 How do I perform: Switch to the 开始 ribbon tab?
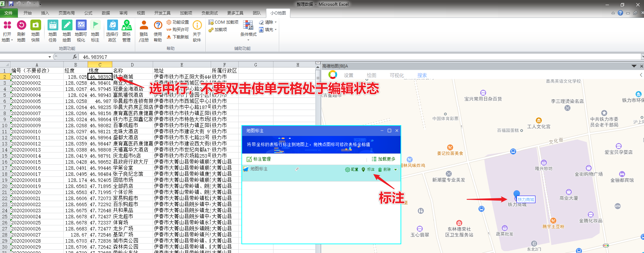click(x=28, y=13)
